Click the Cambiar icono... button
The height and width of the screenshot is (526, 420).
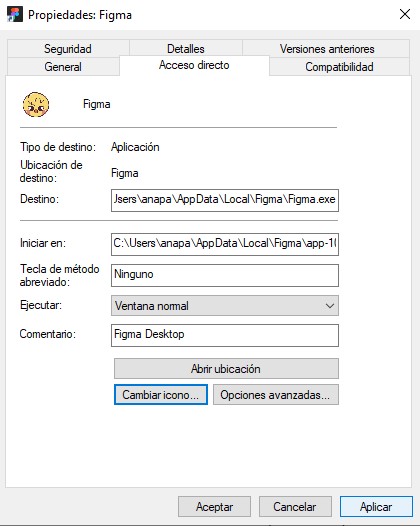(x=161, y=394)
